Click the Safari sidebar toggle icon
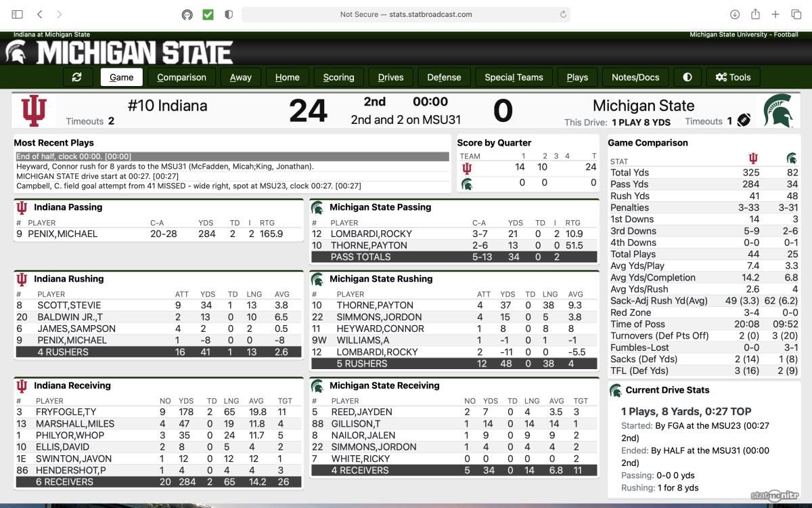Screen dimensions: 812x508 coord(18,14)
